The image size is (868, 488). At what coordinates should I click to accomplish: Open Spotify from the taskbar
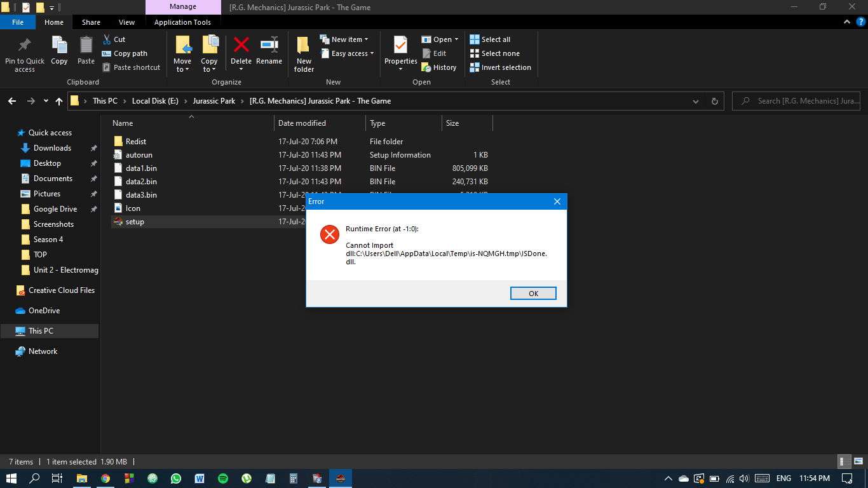[x=223, y=478]
